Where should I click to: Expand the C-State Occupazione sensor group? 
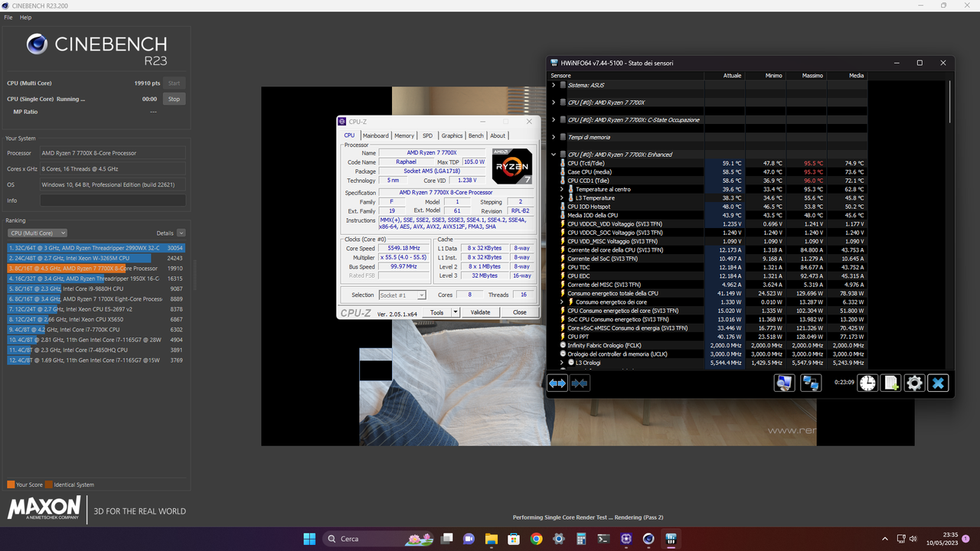click(554, 120)
